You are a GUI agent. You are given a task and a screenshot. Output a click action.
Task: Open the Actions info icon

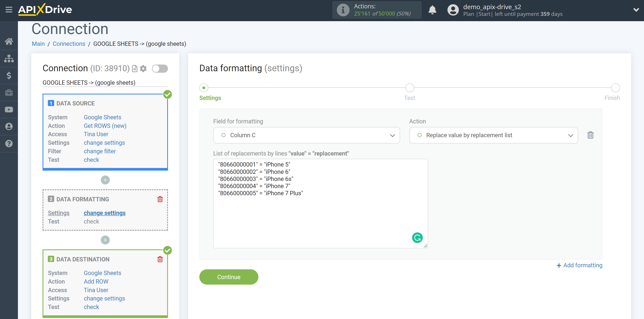pyautogui.click(x=343, y=10)
